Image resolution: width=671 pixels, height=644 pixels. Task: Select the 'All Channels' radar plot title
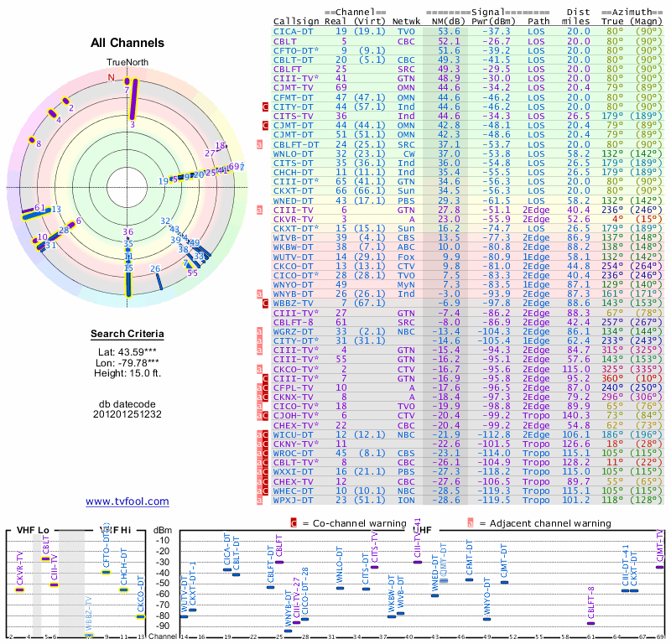(x=127, y=43)
